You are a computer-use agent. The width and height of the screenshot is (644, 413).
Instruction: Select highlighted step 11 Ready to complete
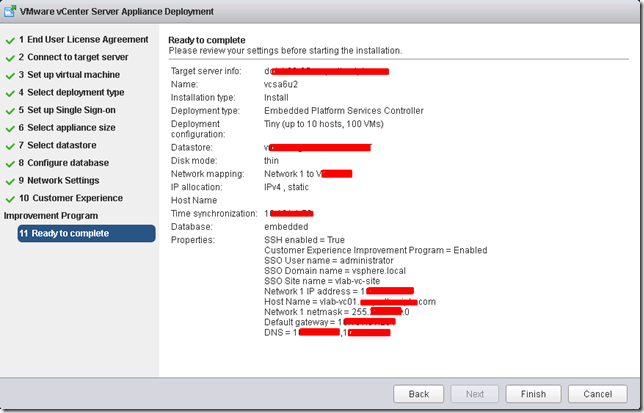(x=86, y=233)
